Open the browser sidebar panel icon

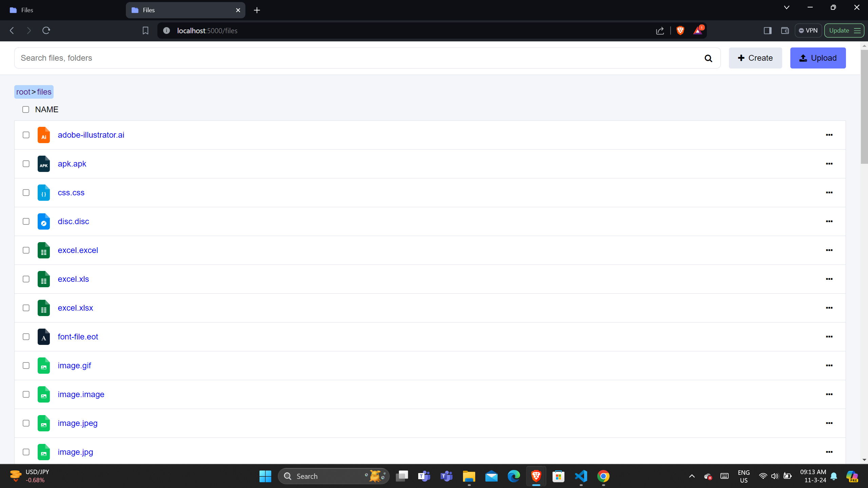[x=768, y=31]
